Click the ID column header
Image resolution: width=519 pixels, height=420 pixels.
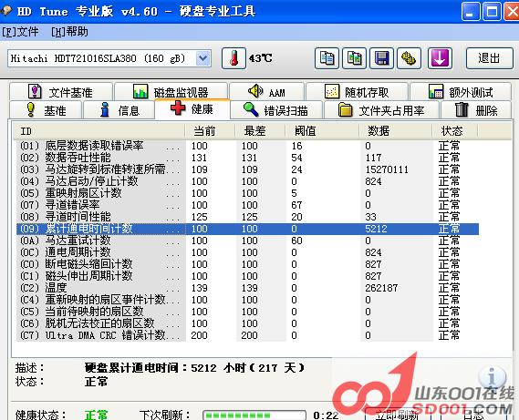coord(99,131)
